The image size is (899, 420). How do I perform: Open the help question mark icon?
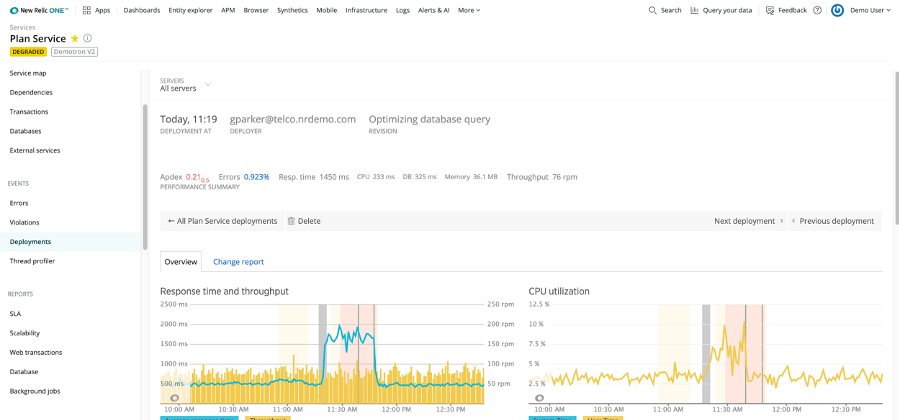(818, 10)
